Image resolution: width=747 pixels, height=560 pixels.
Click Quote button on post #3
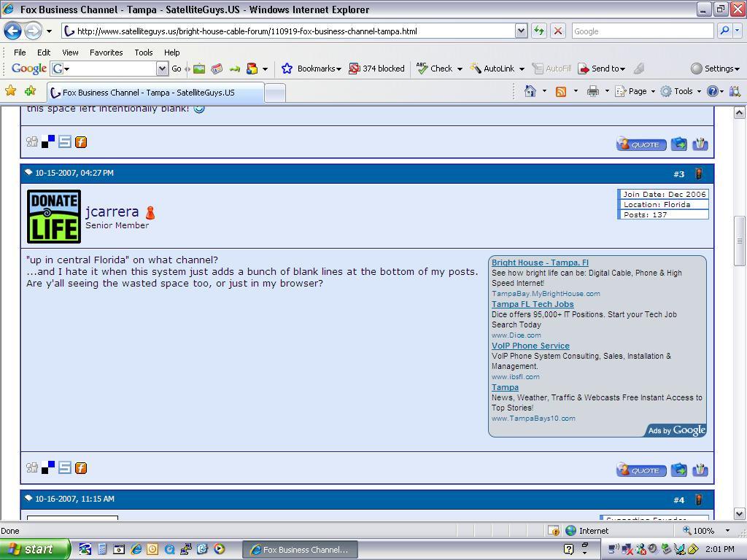click(641, 470)
